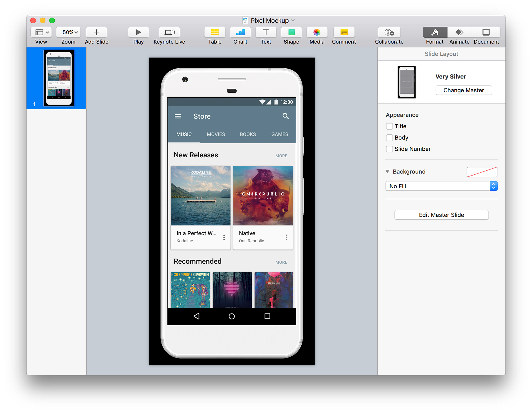
Task: Open the Keynote Live icon
Action: pyautogui.click(x=169, y=32)
